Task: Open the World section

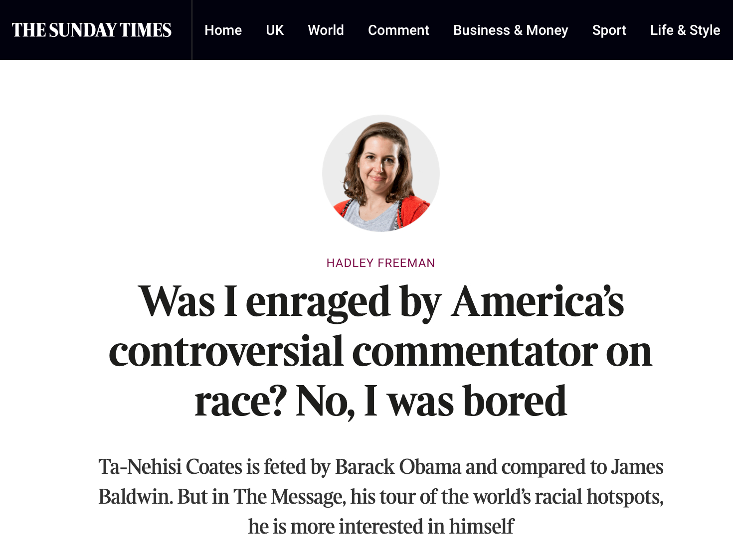Action: pos(326,30)
